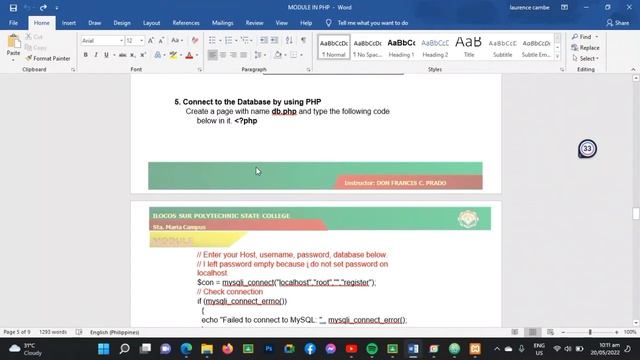Set paragraph to Center alignment

click(x=223, y=55)
